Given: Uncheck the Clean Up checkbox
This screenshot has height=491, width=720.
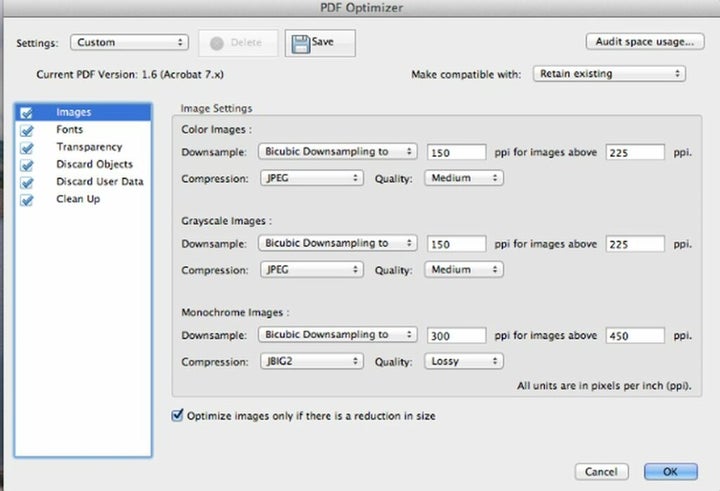Looking at the screenshot, I should [27, 200].
